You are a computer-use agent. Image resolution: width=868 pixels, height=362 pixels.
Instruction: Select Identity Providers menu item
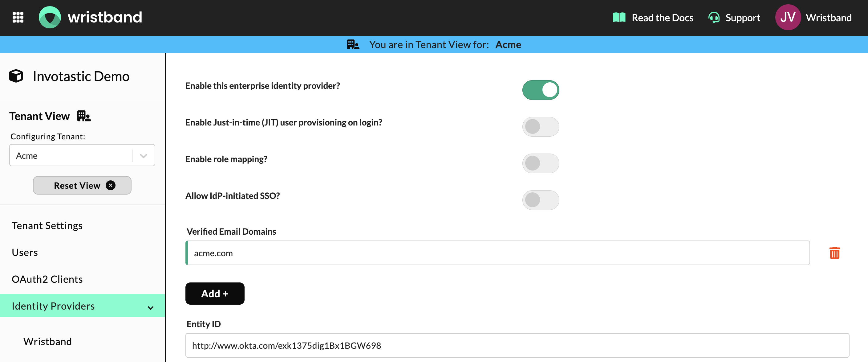coord(83,306)
